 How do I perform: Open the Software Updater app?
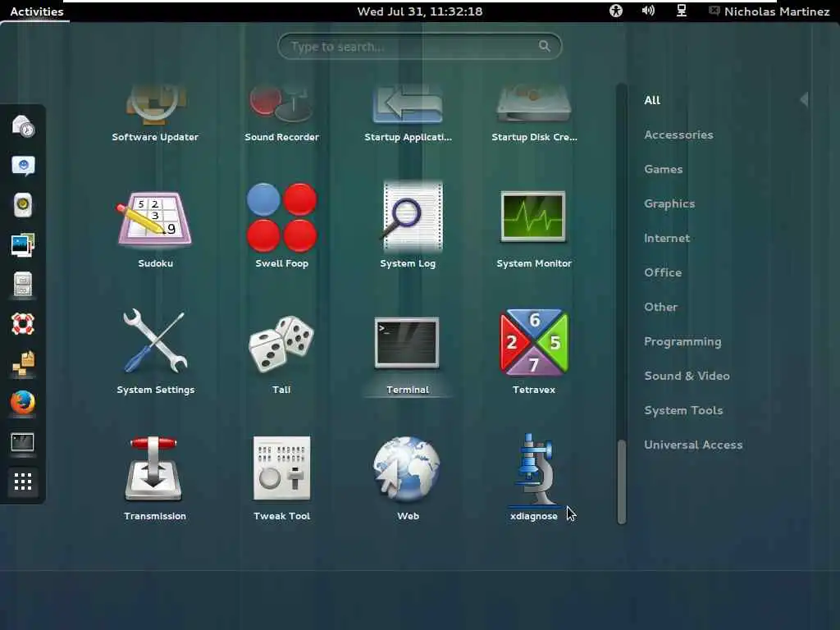tap(155, 112)
